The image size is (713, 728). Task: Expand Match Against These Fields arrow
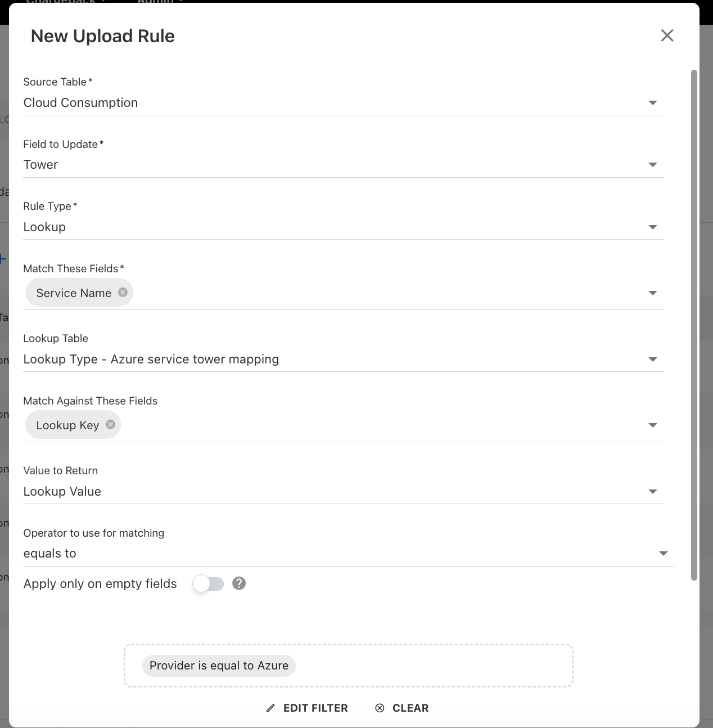(652, 425)
